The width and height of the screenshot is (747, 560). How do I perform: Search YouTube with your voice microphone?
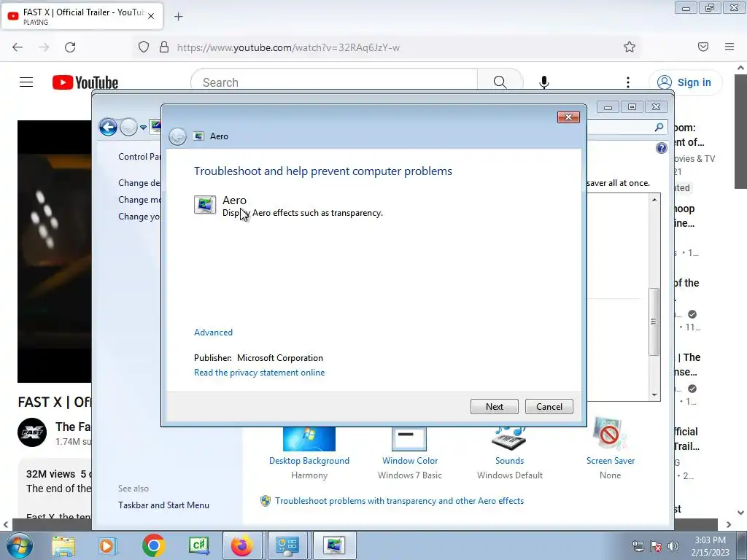point(544,82)
